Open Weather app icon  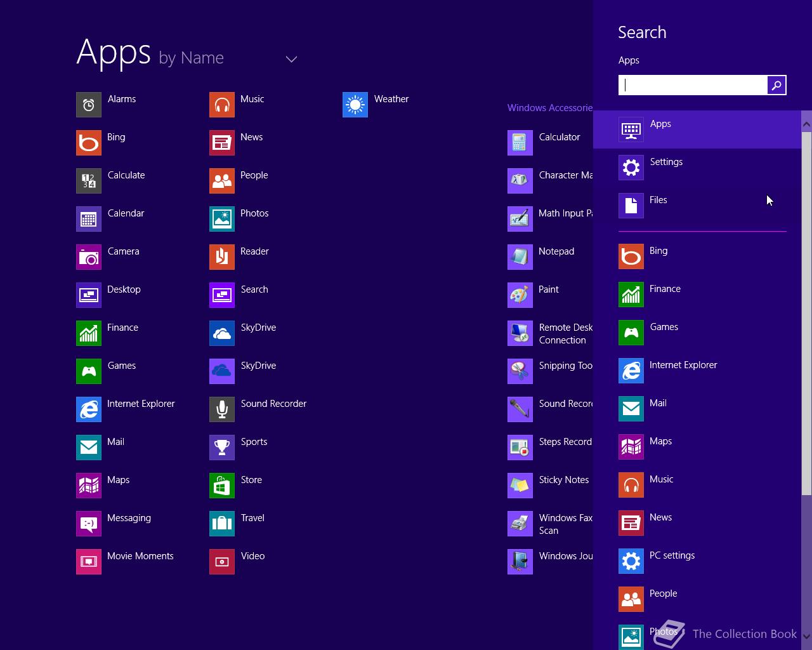click(355, 105)
